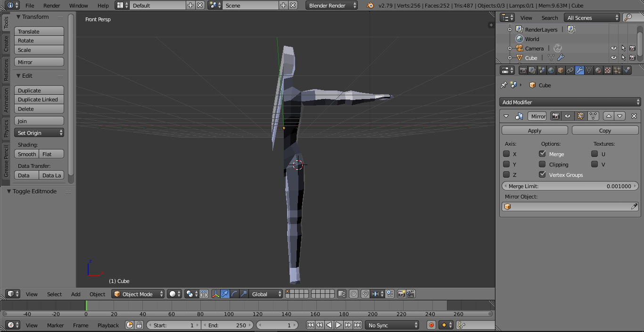This screenshot has width=644, height=332.
Task: Click the Mirror Object input field
Action: [570, 207]
